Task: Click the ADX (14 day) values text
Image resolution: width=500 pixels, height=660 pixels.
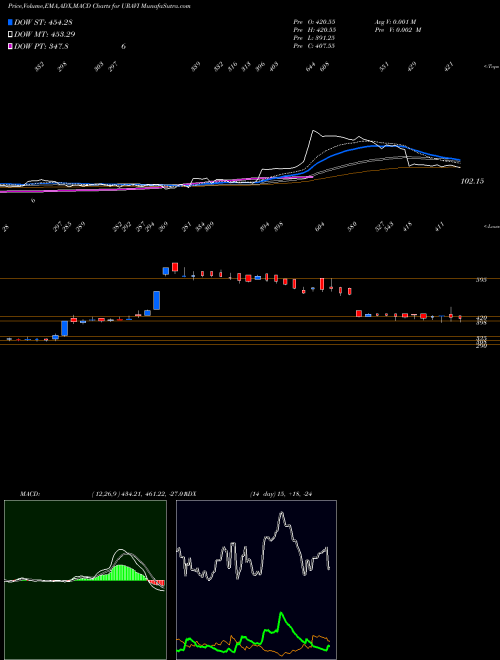Action: coord(283,494)
